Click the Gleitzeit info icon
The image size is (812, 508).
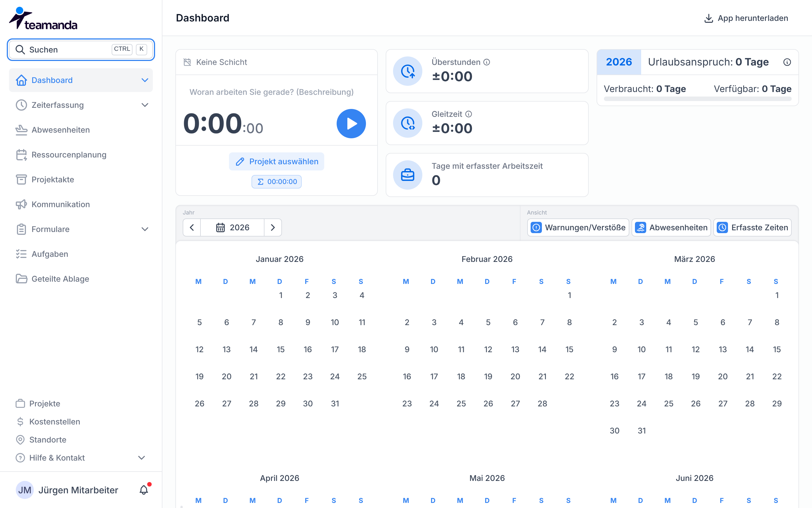coord(469,114)
